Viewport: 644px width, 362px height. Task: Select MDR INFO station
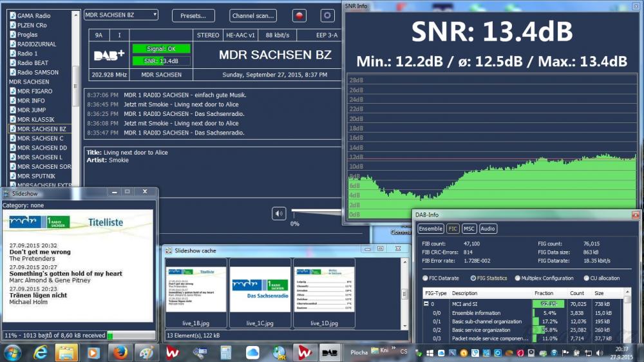pyautogui.click(x=31, y=100)
